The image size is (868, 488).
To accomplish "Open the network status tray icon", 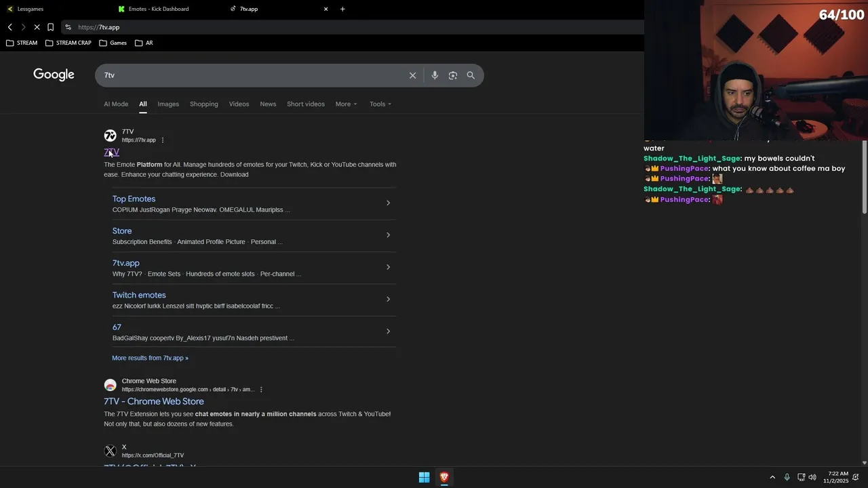I will [x=801, y=477].
